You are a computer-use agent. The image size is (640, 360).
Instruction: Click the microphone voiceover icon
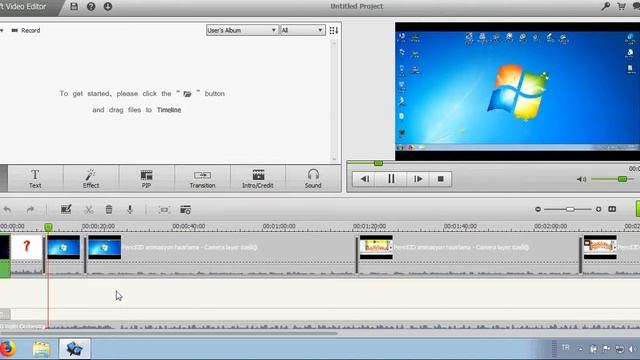tap(130, 209)
